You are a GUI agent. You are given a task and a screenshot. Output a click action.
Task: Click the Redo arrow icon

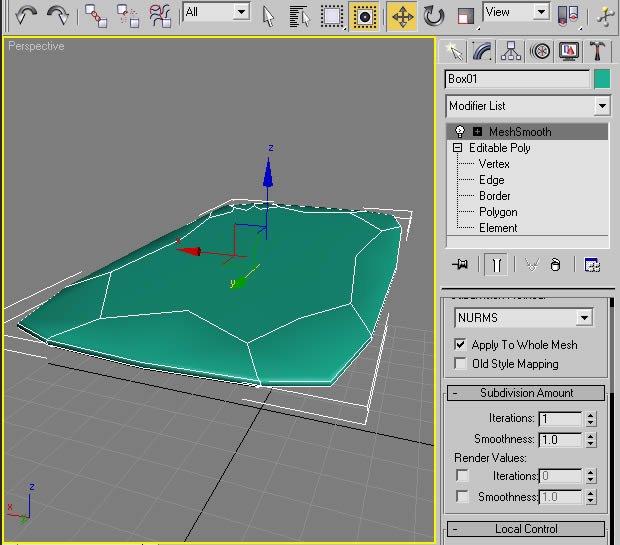[x=58, y=16]
